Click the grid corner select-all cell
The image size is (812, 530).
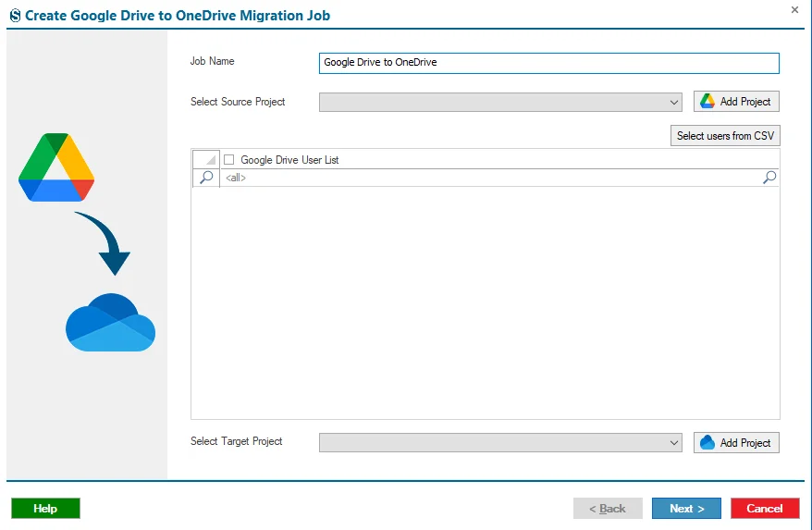click(206, 160)
